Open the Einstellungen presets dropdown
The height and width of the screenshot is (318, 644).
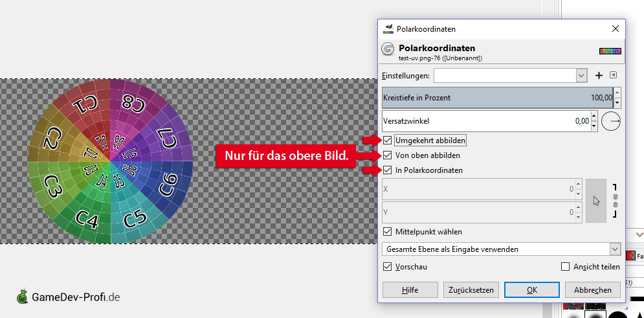coord(581,76)
